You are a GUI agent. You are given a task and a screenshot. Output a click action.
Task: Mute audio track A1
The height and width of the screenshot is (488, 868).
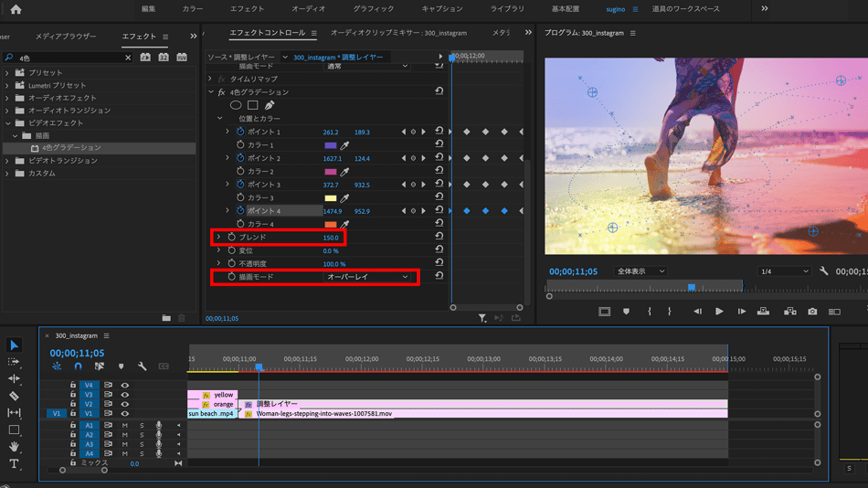125,426
